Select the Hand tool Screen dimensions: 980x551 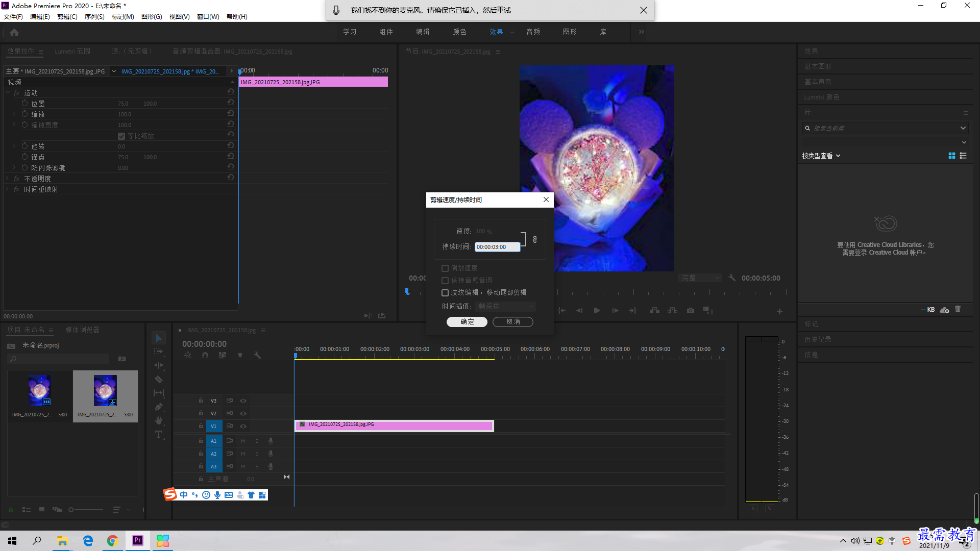click(x=159, y=420)
